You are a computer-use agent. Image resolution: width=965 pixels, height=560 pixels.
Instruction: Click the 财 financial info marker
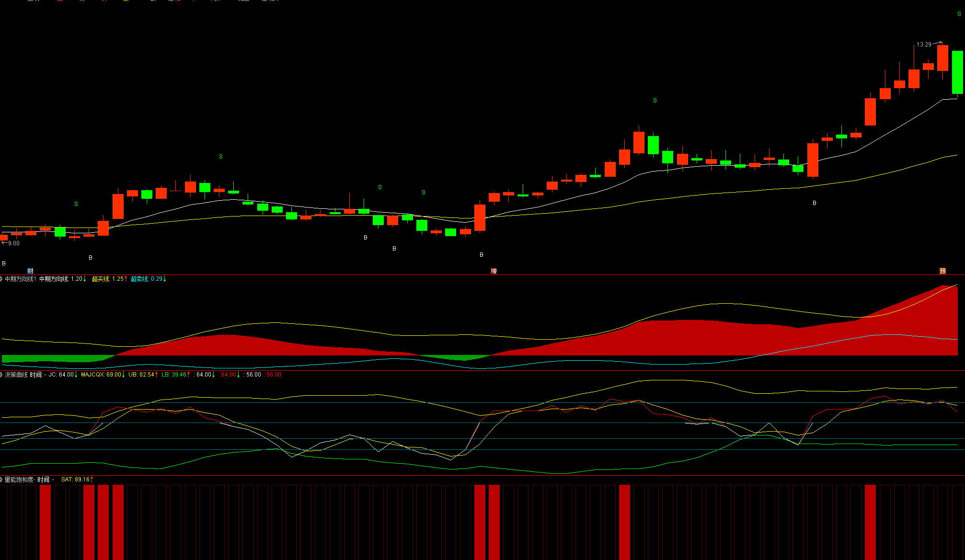pos(30,271)
